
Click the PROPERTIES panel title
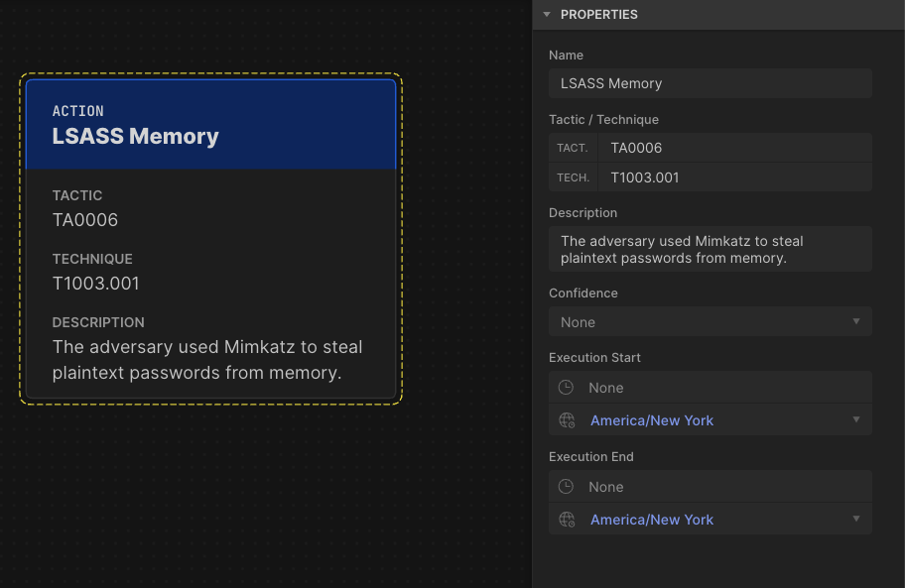(x=599, y=15)
